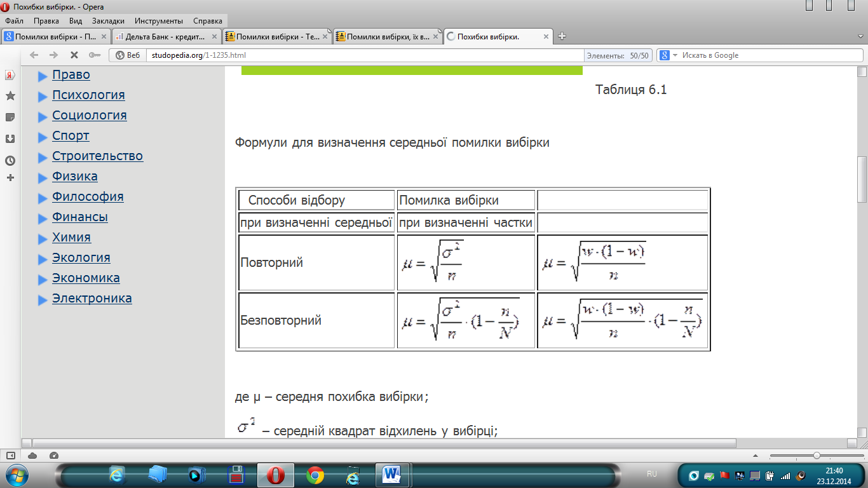
Task: Go forward with the forward arrow
Action: 54,55
